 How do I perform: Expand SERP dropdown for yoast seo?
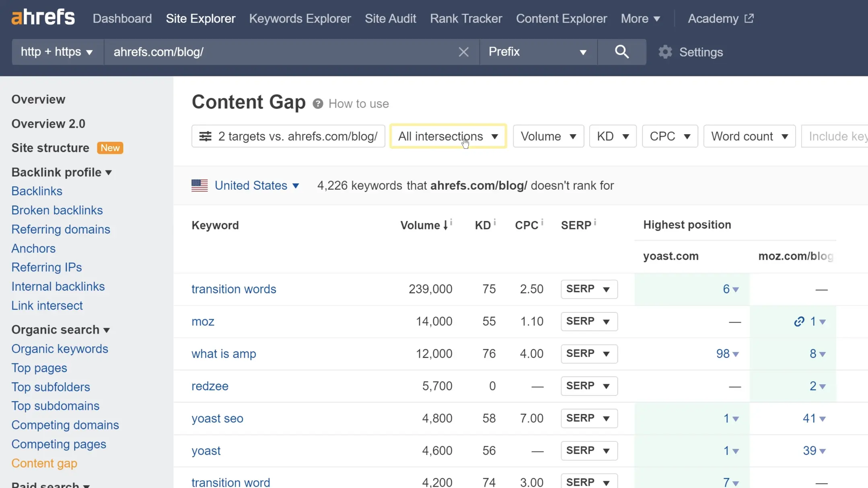pos(589,418)
